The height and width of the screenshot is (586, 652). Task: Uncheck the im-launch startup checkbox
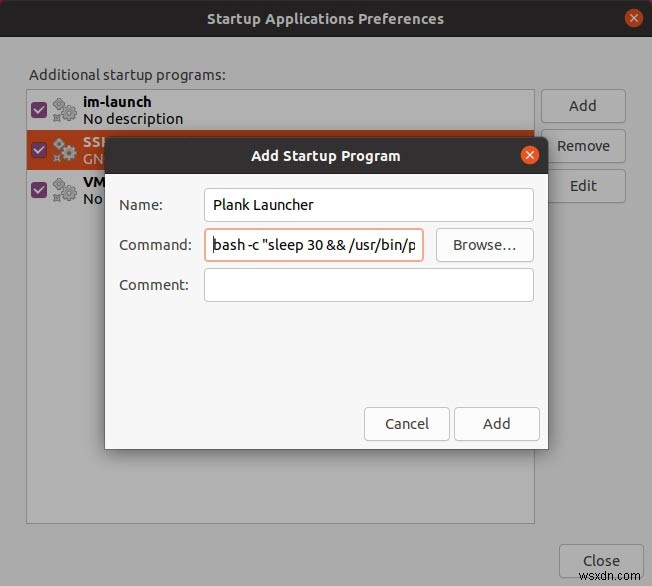(x=39, y=110)
